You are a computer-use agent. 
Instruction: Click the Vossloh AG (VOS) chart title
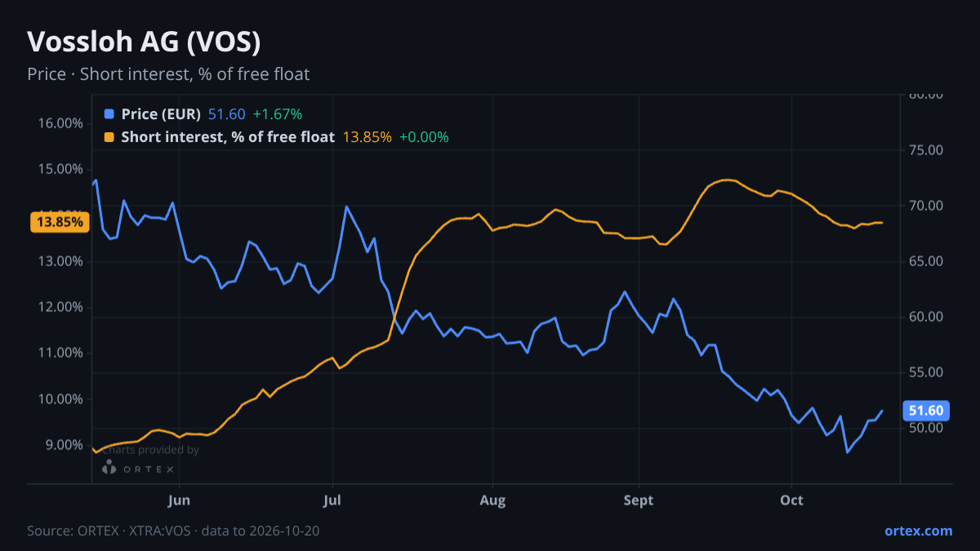144,42
